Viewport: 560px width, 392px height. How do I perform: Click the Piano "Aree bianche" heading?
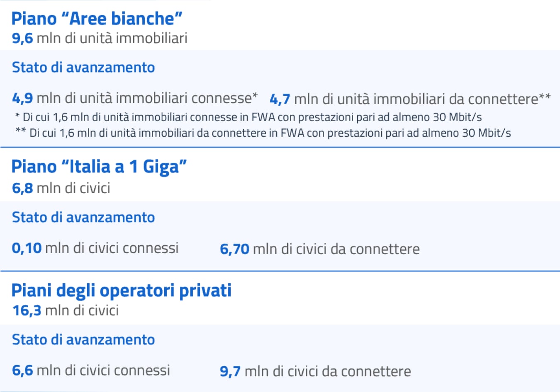97,19
